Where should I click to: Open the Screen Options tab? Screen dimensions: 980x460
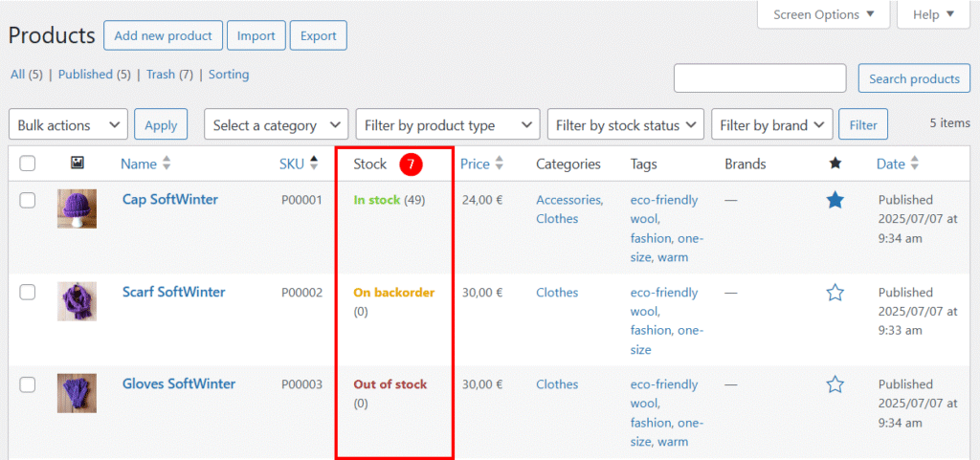click(823, 14)
